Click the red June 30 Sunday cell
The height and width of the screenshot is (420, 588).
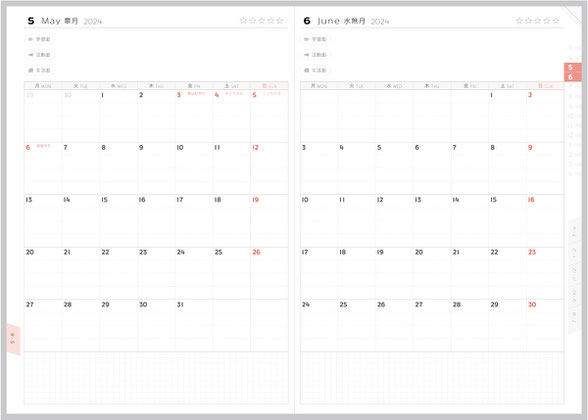[x=545, y=325]
